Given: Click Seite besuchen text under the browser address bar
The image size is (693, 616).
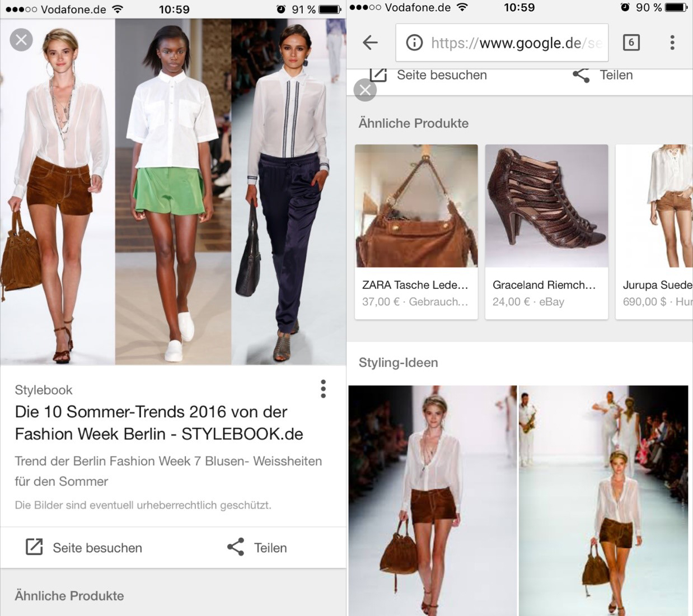Looking at the screenshot, I should pyautogui.click(x=441, y=75).
